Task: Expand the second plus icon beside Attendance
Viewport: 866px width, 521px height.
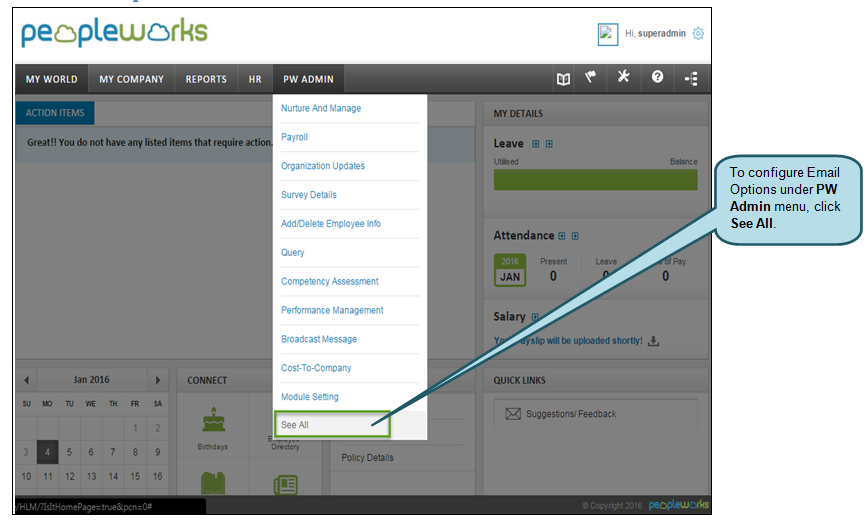Action: 575,236
